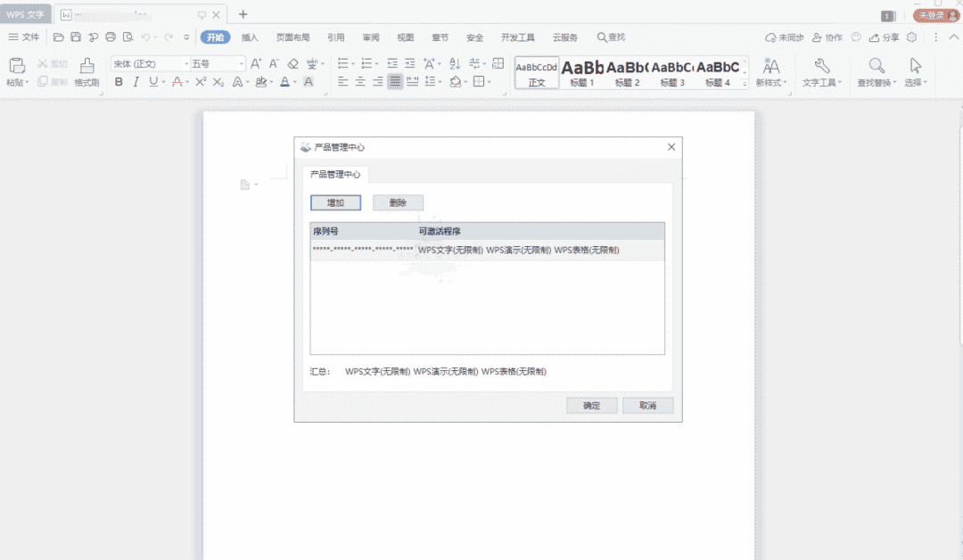Expand the styles gallery list
Screen dimensions: 963x560
(x=745, y=84)
